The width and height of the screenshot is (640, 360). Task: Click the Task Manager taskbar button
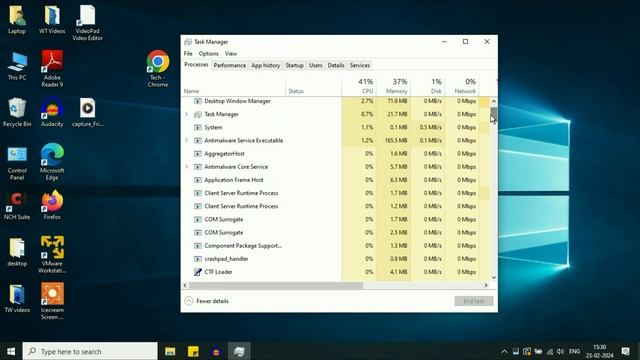point(239,351)
